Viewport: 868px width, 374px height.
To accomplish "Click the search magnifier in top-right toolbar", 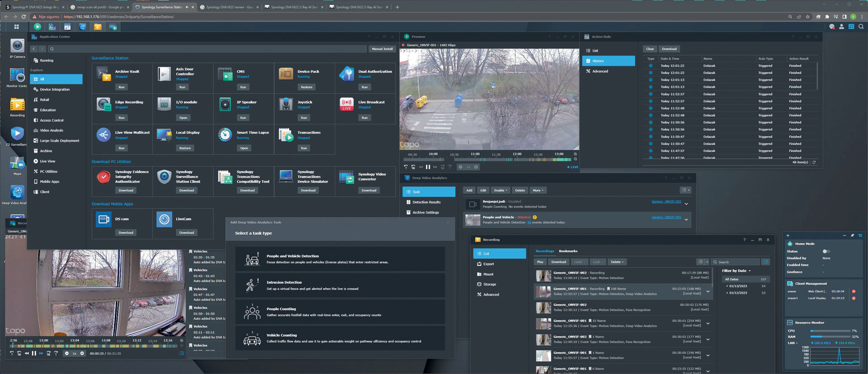I will tap(861, 27).
